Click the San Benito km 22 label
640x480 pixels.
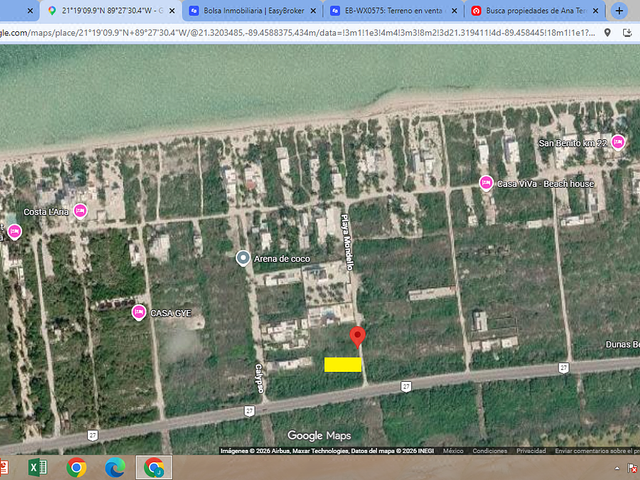point(573,143)
